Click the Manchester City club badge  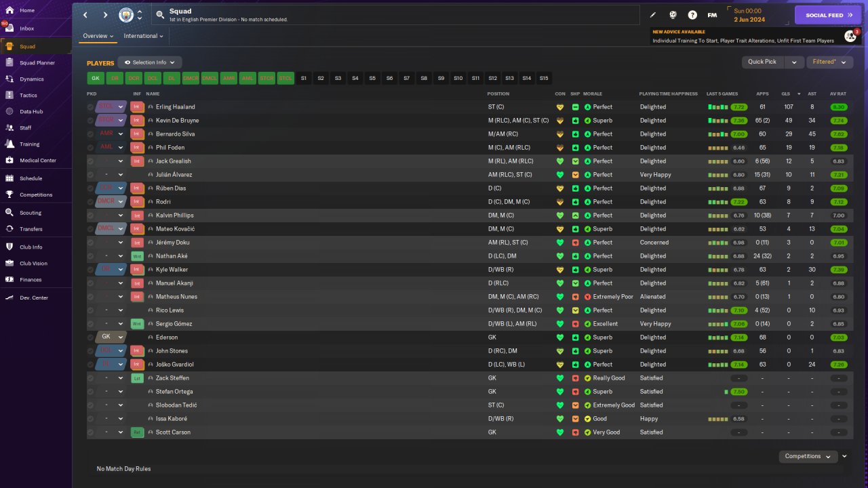tap(126, 15)
